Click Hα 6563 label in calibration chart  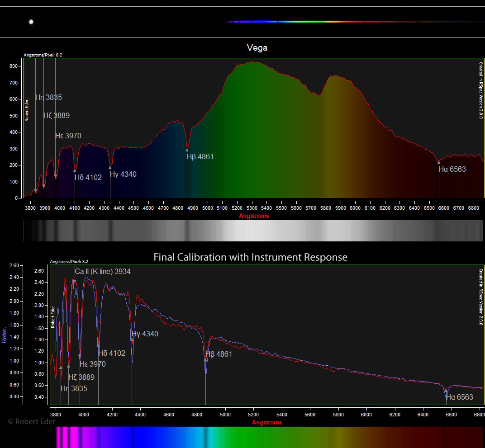click(459, 397)
